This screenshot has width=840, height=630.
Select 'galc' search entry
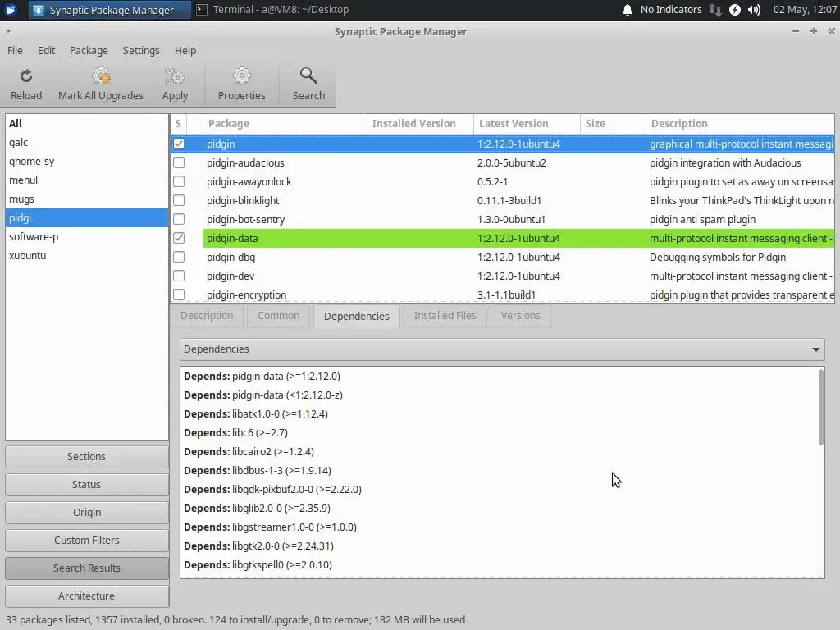pos(86,143)
